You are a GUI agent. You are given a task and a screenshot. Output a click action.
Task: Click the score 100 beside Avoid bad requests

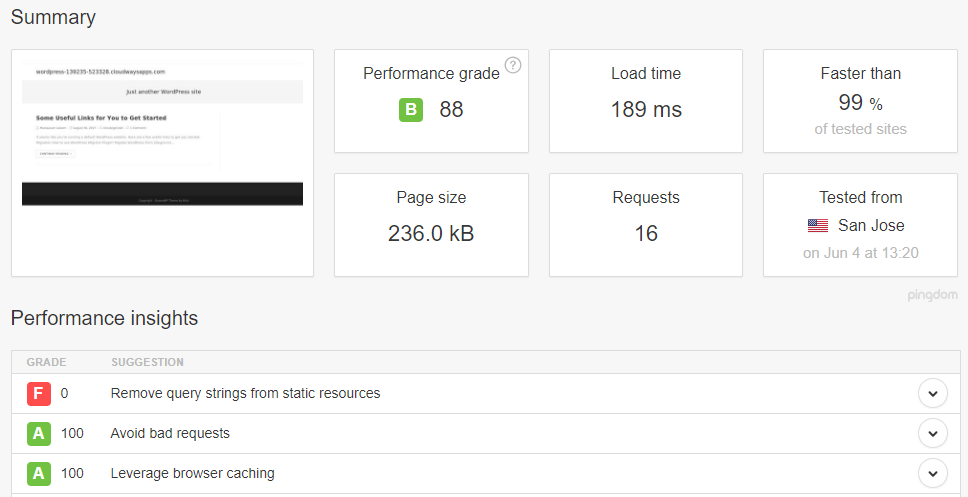click(72, 433)
